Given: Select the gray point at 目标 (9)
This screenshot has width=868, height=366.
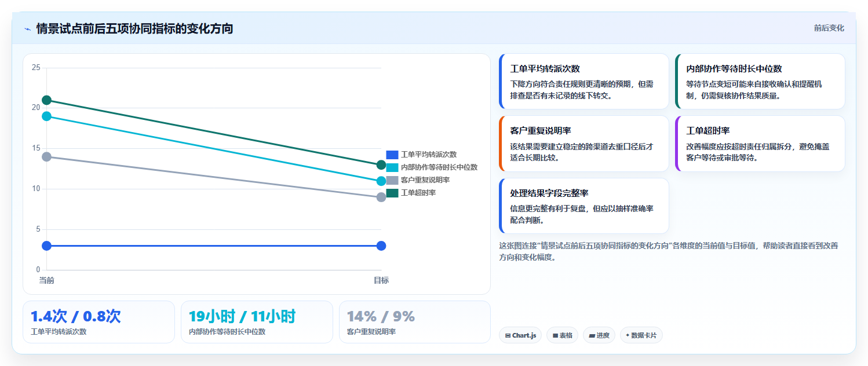Looking at the screenshot, I should (381, 197).
